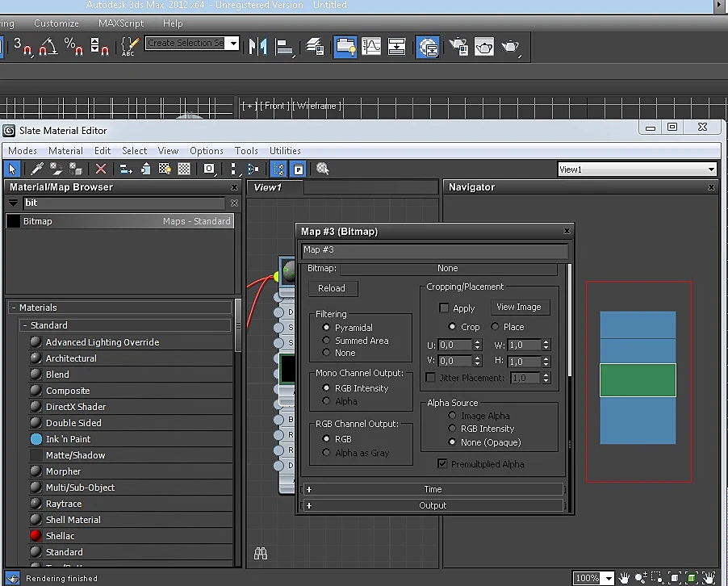728x586 pixels.
Task: Toggle Spinner Snap tool
Action: [x=99, y=47]
